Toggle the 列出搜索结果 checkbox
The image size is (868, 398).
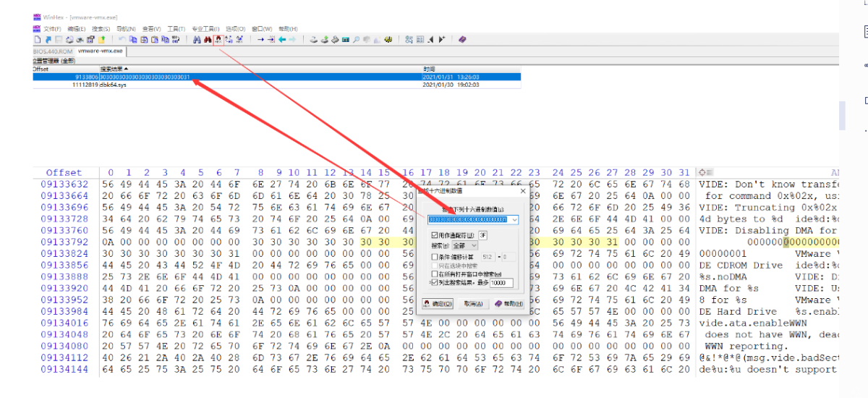pos(434,283)
